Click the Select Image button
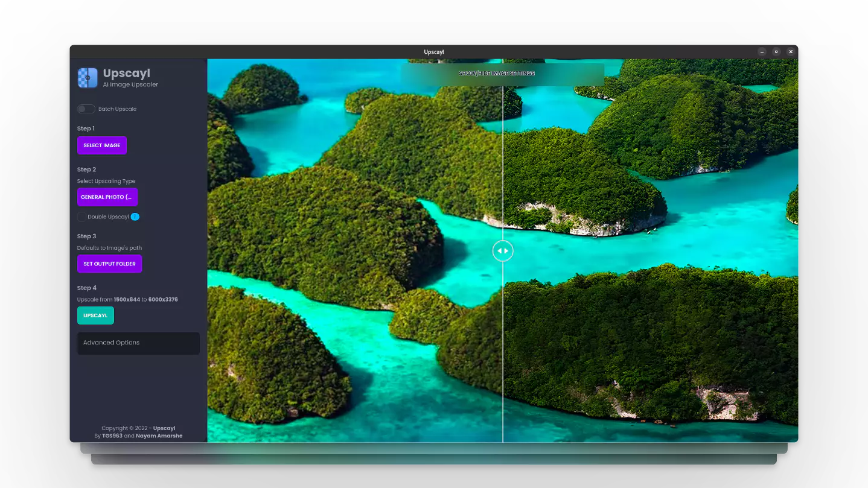This screenshot has height=488, width=868. [102, 145]
